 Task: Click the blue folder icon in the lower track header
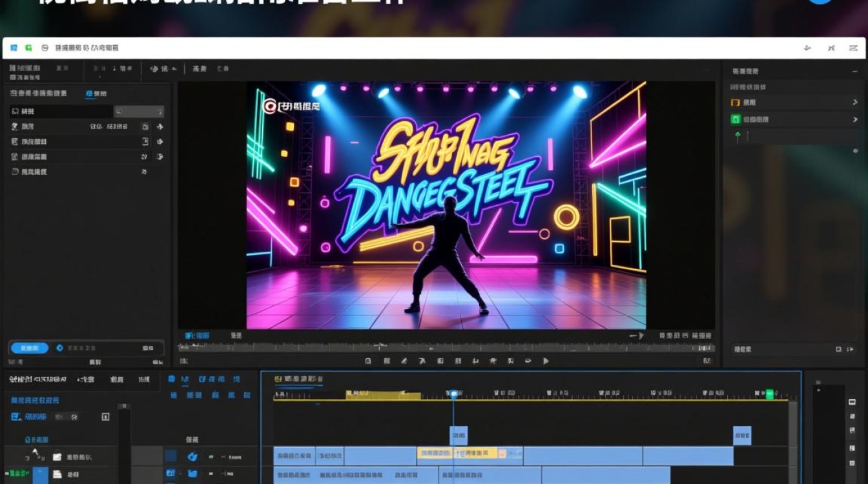pos(192,474)
